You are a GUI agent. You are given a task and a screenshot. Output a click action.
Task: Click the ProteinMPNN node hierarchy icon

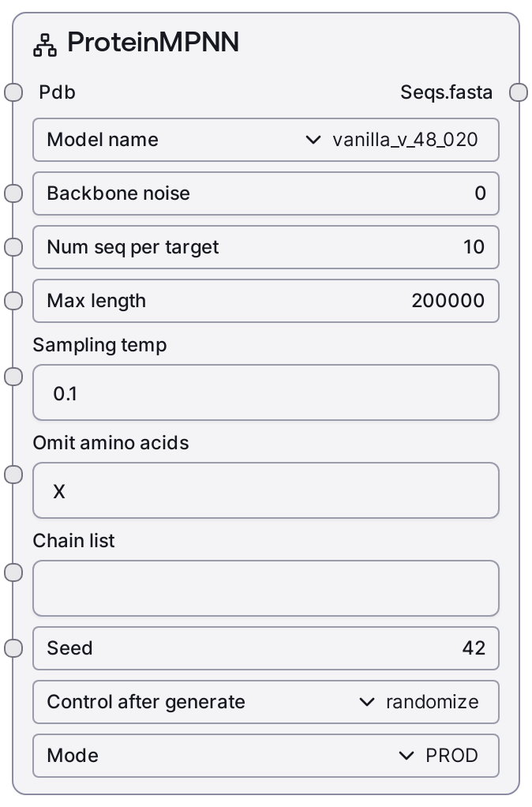coord(45,45)
